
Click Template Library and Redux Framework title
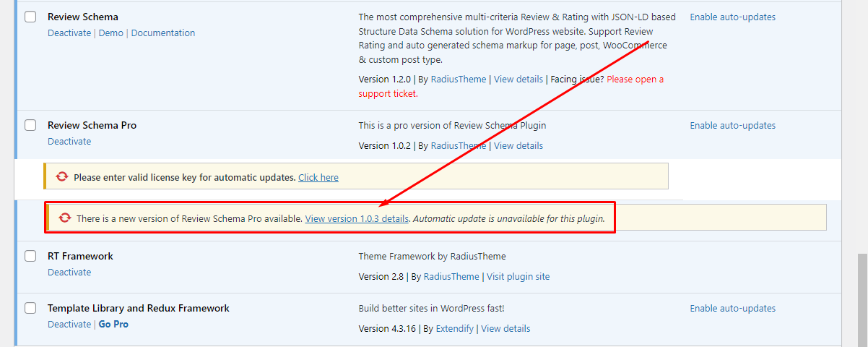(139, 308)
